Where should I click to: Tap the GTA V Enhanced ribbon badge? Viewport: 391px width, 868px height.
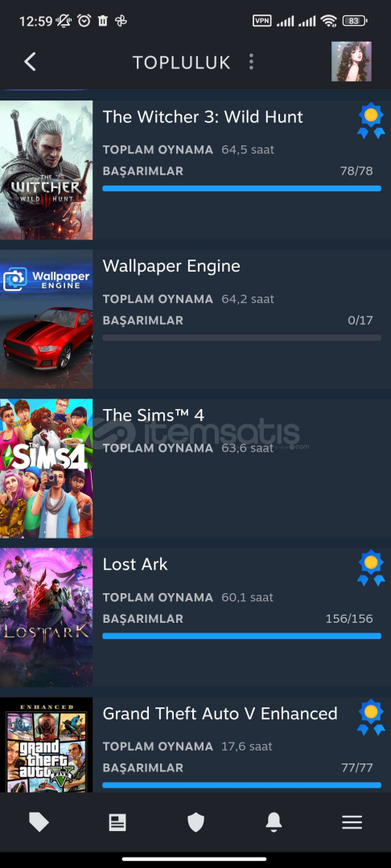pyautogui.click(x=371, y=717)
